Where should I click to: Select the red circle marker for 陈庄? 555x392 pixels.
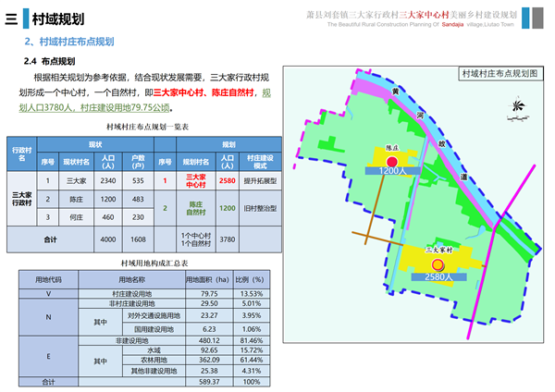pos(391,160)
